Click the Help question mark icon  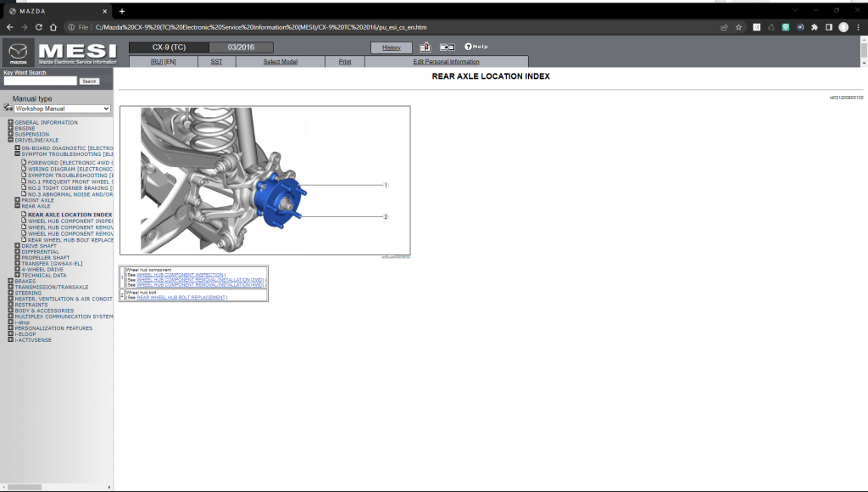click(468, 47)
